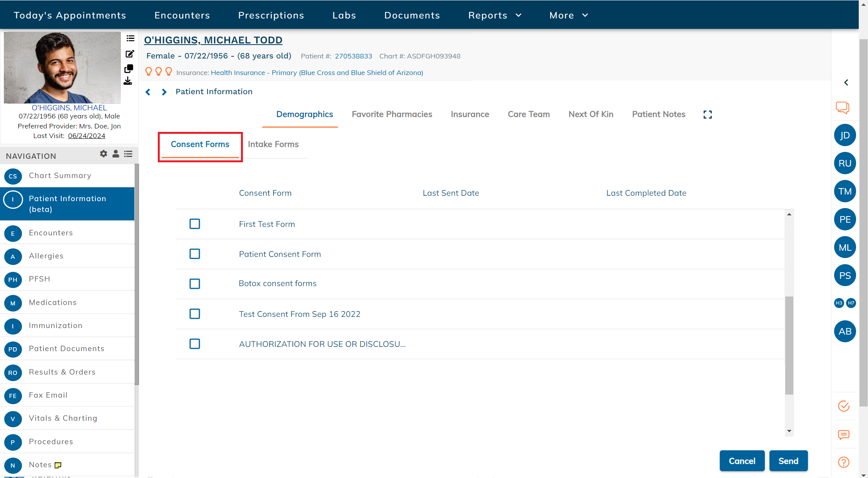Open the help question mark icon

tap(844, 462)
